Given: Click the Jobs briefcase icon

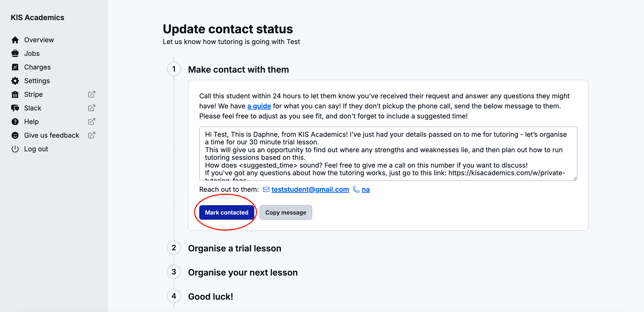Looking at the screenshot, I should [15, 53].
